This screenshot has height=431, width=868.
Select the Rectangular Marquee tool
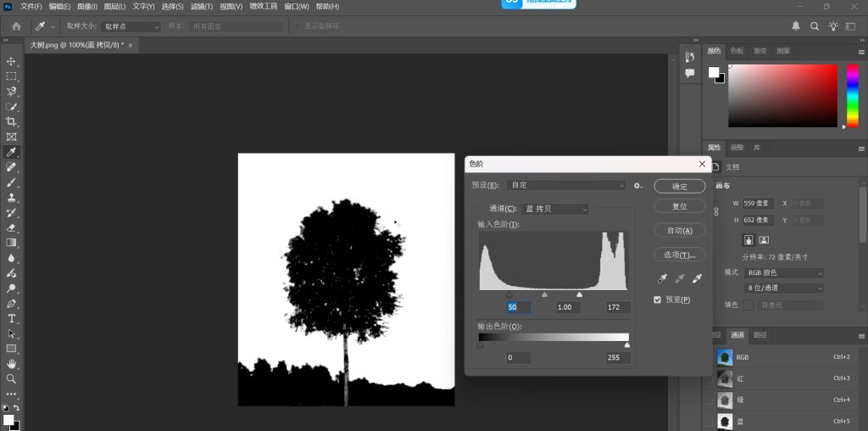pyautogui.click(x=12, y=76)
